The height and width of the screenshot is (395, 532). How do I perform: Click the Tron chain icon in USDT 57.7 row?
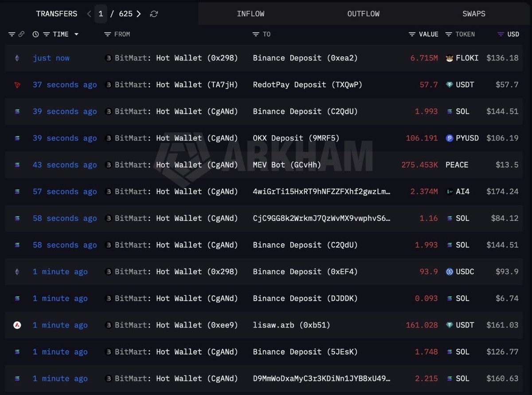17,85
